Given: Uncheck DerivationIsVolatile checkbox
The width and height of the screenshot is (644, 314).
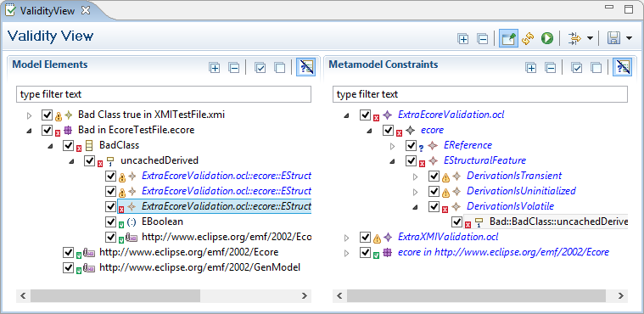Looking at the screenshot, I should coord(434,206).
